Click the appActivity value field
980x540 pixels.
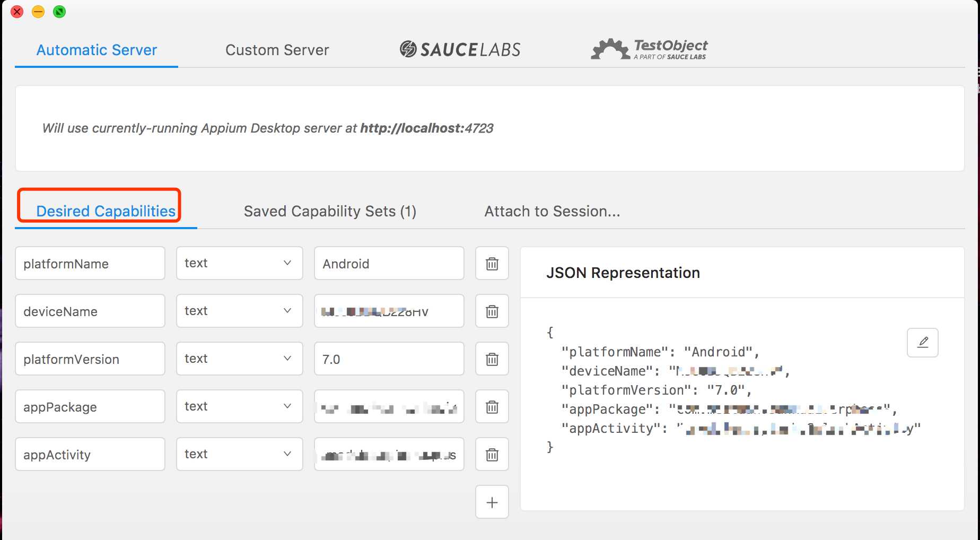389,454
